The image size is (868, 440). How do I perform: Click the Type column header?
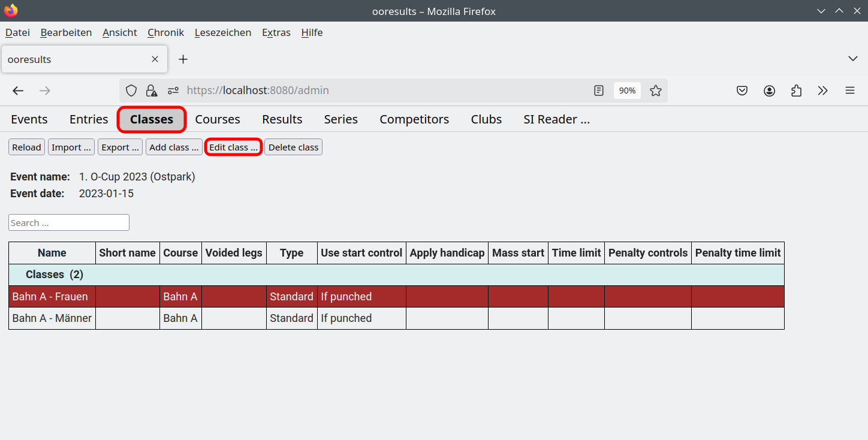(x=292, y=253)
